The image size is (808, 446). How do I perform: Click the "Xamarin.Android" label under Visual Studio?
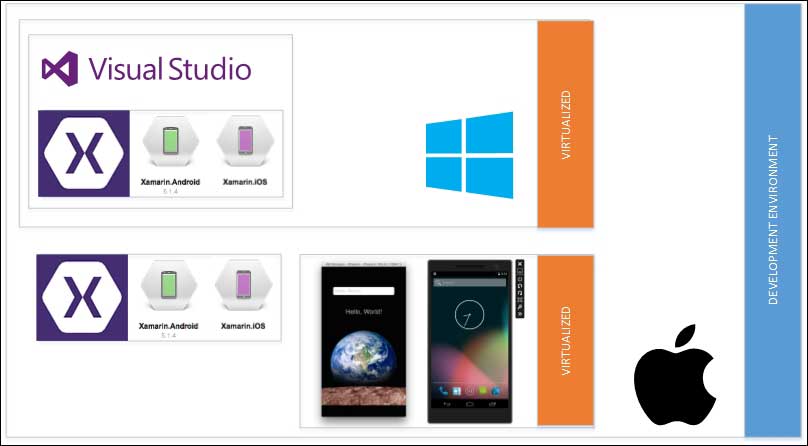(x=171, y=182)
